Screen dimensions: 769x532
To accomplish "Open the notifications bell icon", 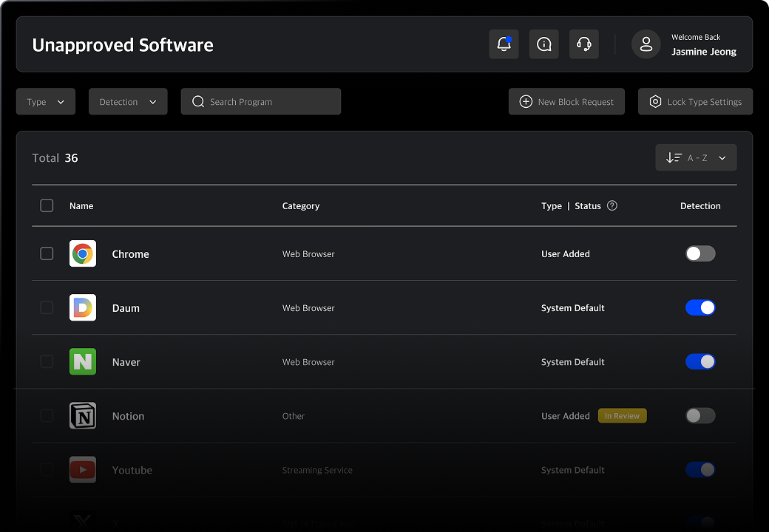I will [504, 44].
